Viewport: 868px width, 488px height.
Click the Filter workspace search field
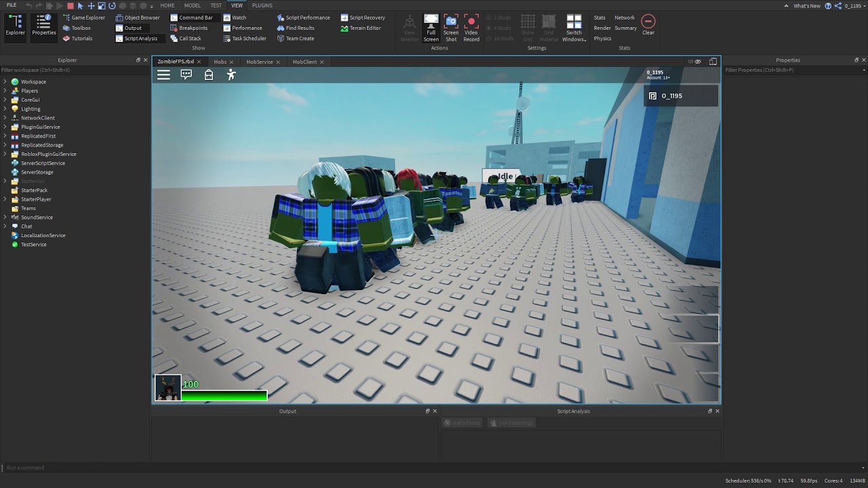point(74,70)
